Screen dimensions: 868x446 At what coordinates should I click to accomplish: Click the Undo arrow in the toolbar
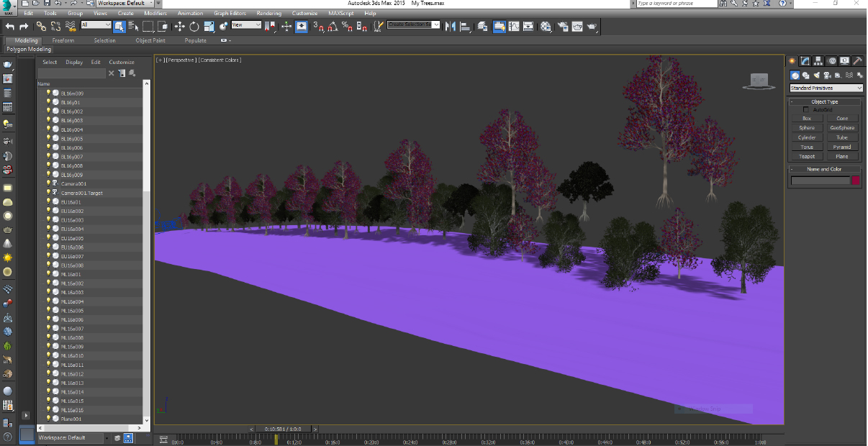(10, 27)
